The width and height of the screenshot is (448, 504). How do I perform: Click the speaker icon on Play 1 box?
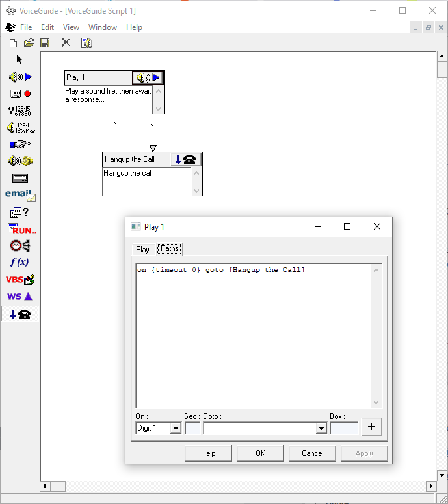click(148, 77)
